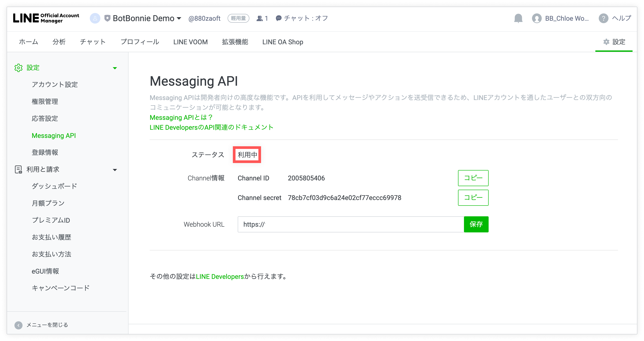Click the friends count icon
The width and height of the screenshot is (644, 341).
tap(259, 18)
